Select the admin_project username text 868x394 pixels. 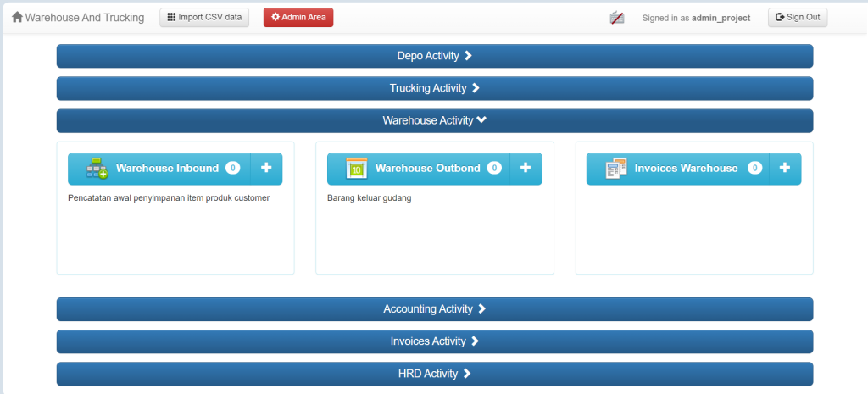coord(721,18)
